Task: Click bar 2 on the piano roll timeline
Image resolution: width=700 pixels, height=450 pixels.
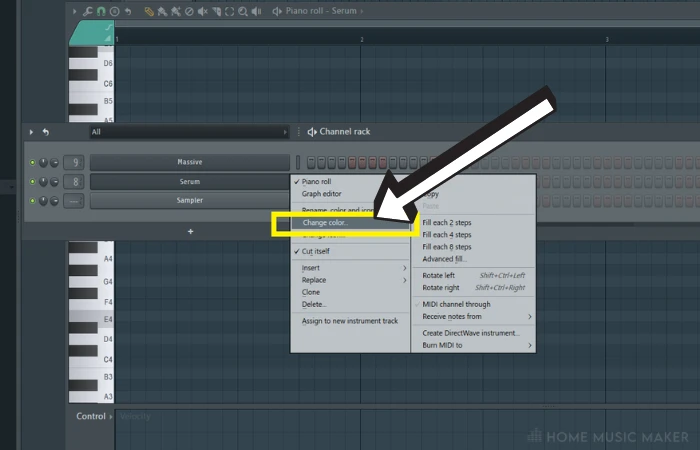Action: 362,40
